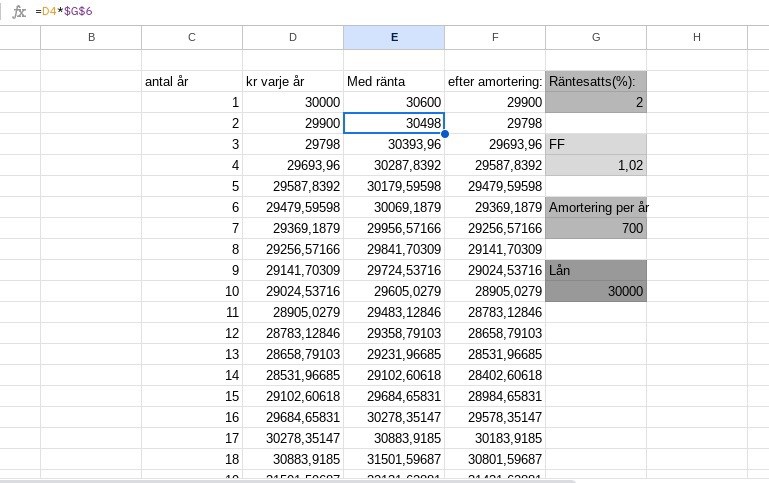Click the "Amortering per år" label cell

(596, 207)
